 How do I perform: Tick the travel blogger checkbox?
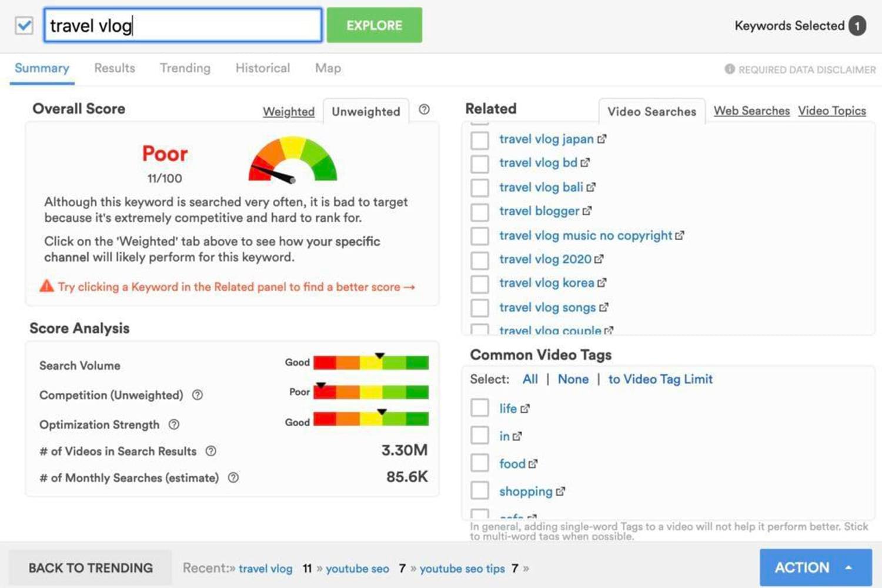click(480, 212)
